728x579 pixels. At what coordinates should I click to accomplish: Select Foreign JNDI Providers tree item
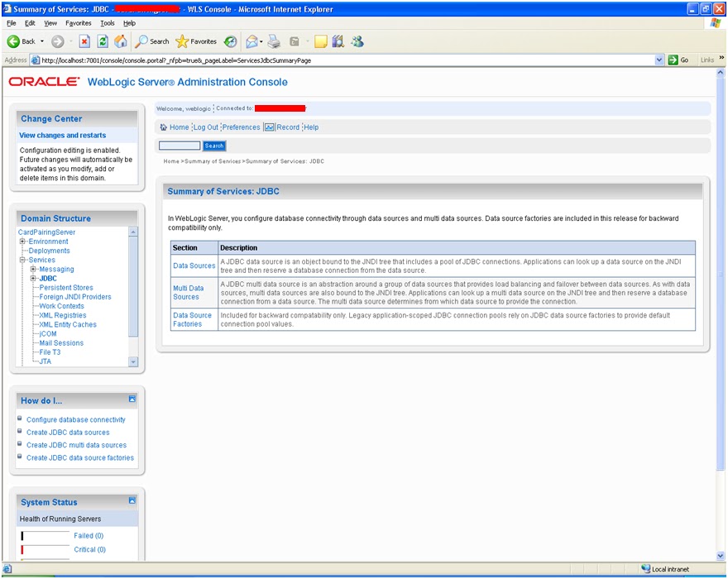(x=75, y=297)
